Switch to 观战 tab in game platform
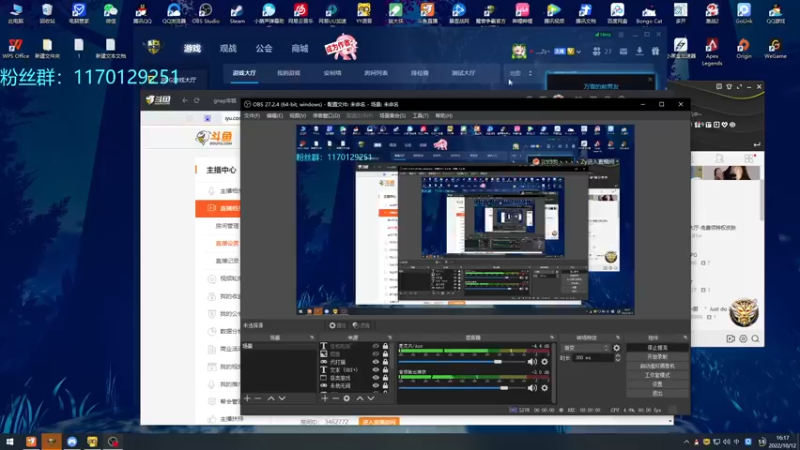Viewport: 800px width, 450px height. pos(228,48)
